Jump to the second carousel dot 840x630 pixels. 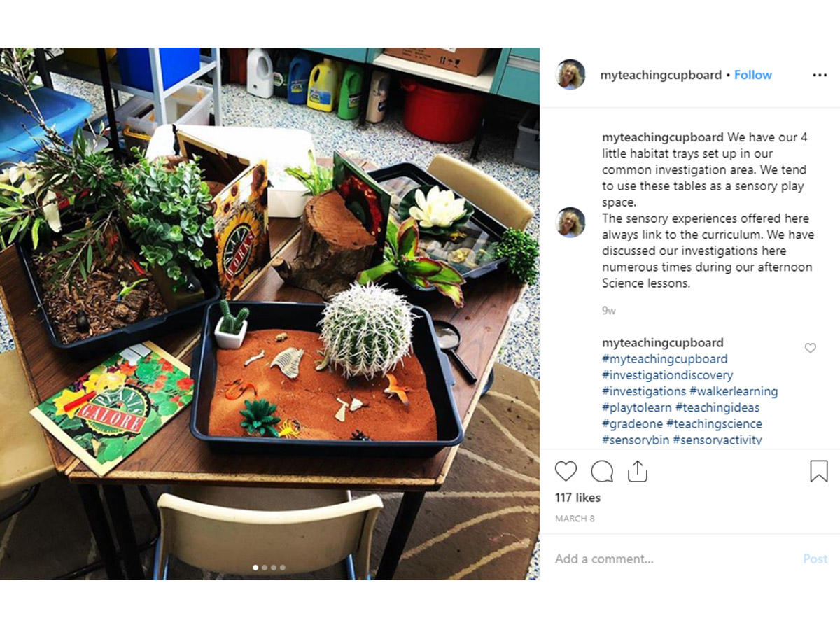(264, 568)
